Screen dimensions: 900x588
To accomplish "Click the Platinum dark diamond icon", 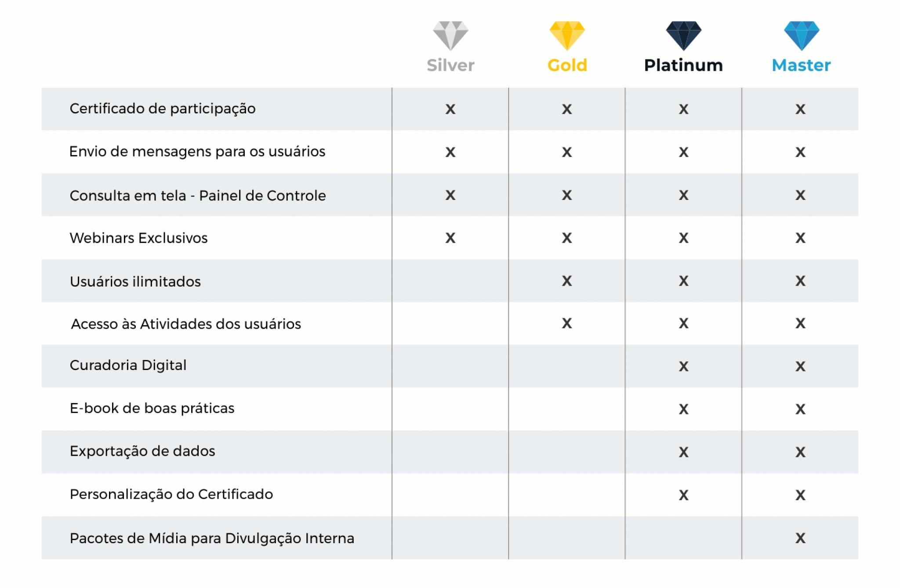I will pos(683,36).
